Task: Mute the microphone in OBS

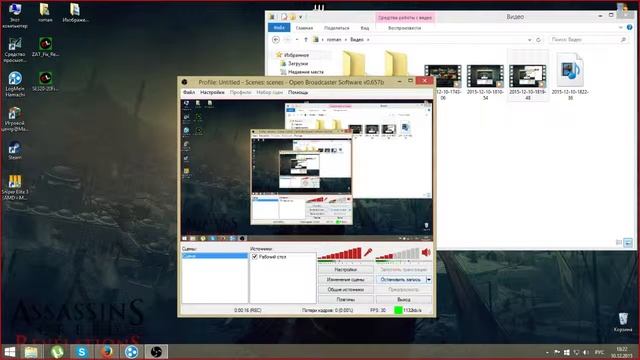Action: [368, 253]
